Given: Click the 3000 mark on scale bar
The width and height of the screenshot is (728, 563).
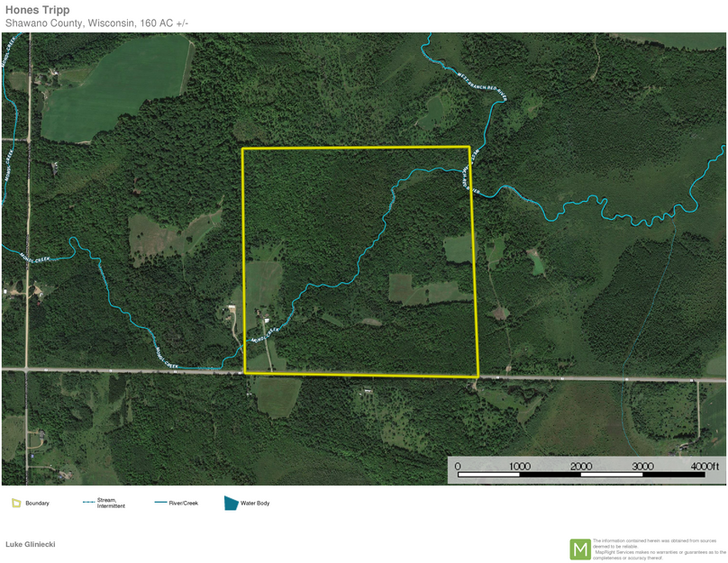Looking at the screenshot, I should click(642, 466).
